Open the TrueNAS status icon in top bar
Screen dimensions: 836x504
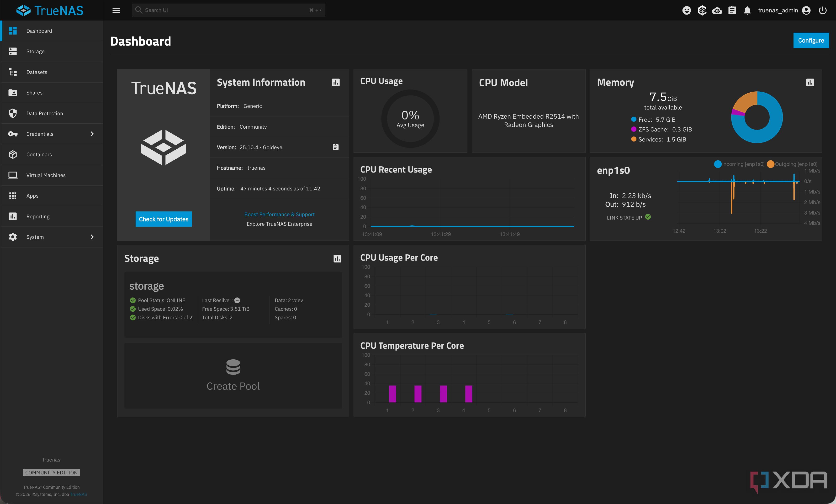(x=702, y=10)
